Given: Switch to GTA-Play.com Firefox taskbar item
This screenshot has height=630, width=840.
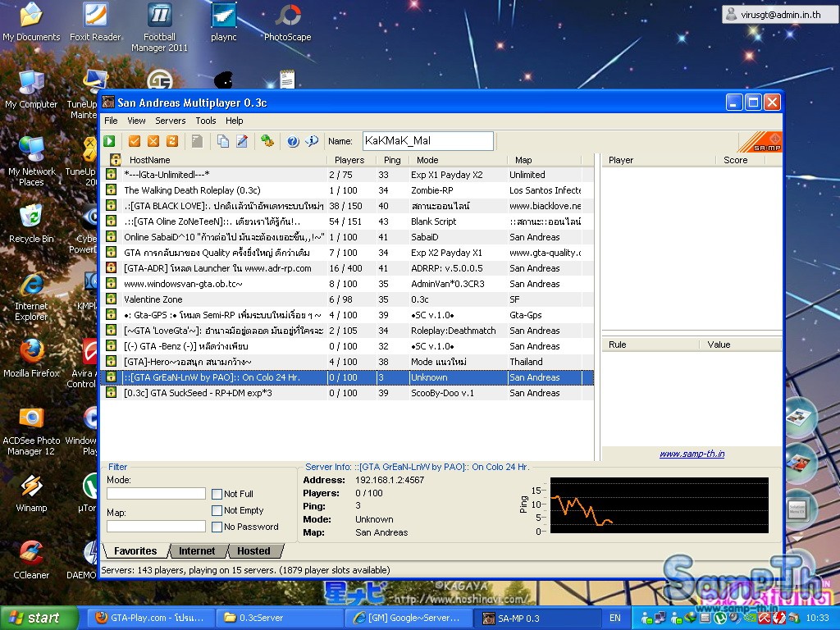Looking at the screenshot, I should (149, 618).
